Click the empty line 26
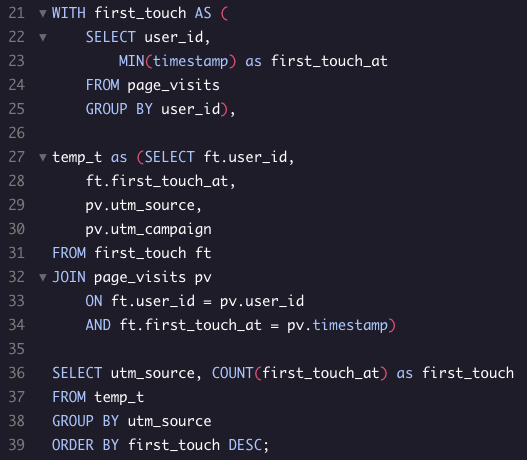 click(x=269, y=133)
